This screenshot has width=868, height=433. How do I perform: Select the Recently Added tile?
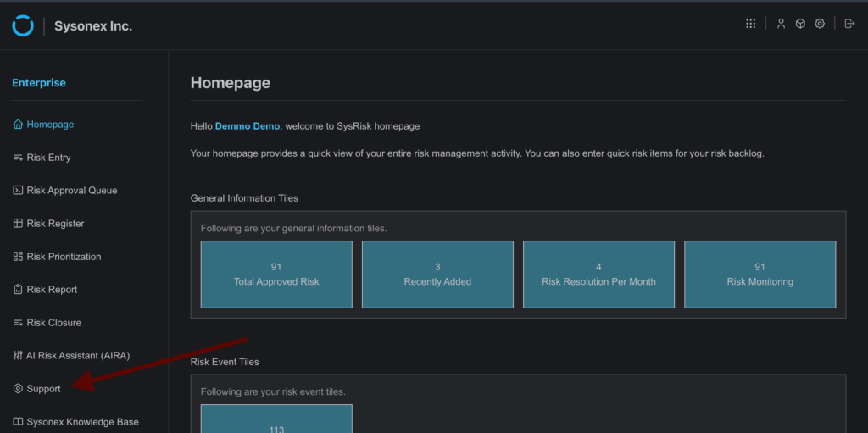(x=437, y=275)
